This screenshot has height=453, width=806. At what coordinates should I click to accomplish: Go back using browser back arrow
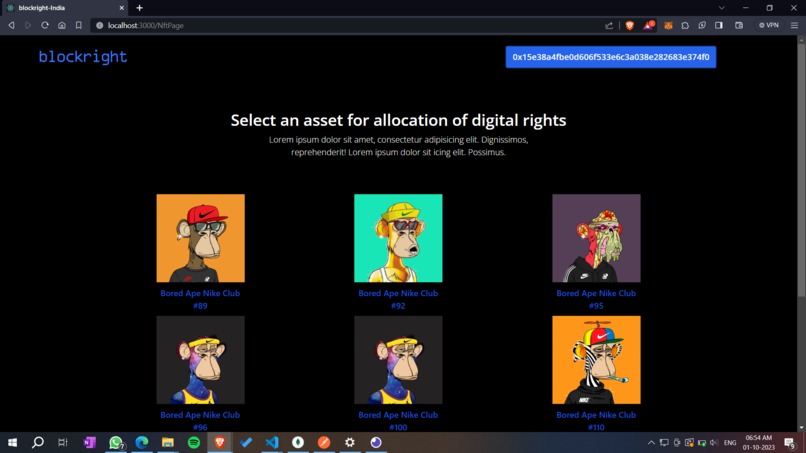coord(11,25)
